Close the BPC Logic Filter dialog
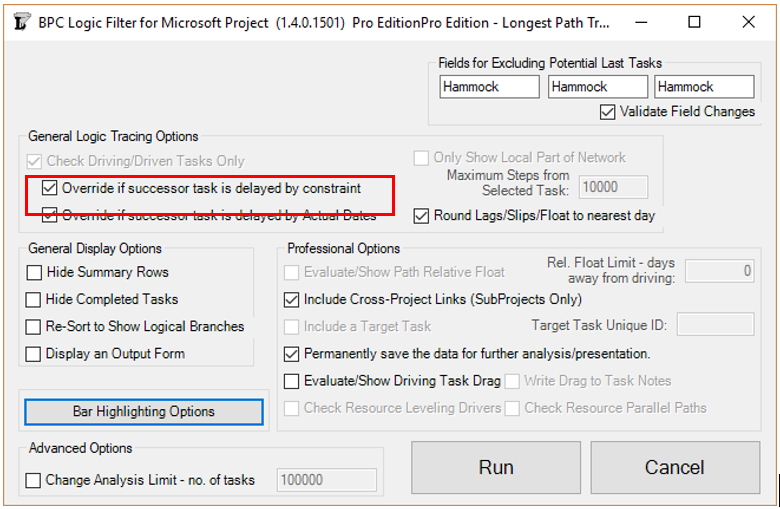The height and width of the screenshot is (509, 780). [748, 22]
